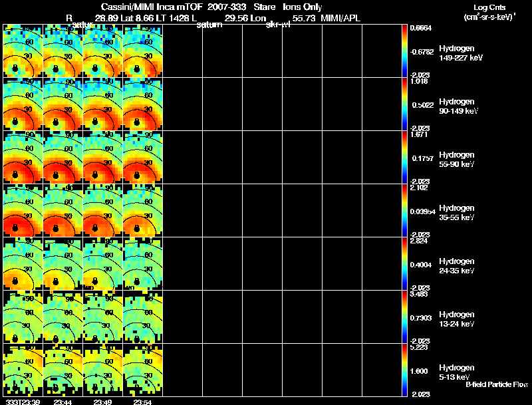The image size is (532, 405).
Task: Inspect the 5-13 keV image at 23:44
Action: coord(63,370)
